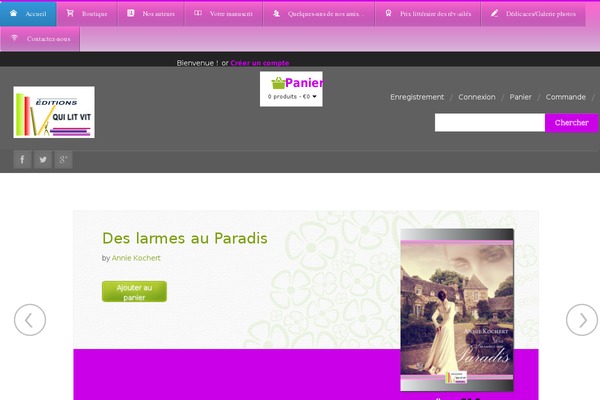The width and height of the screenshot is (600, 400).
Task: Open Dédicaces/Galerie photos menu item
Action: pos(533,14)
